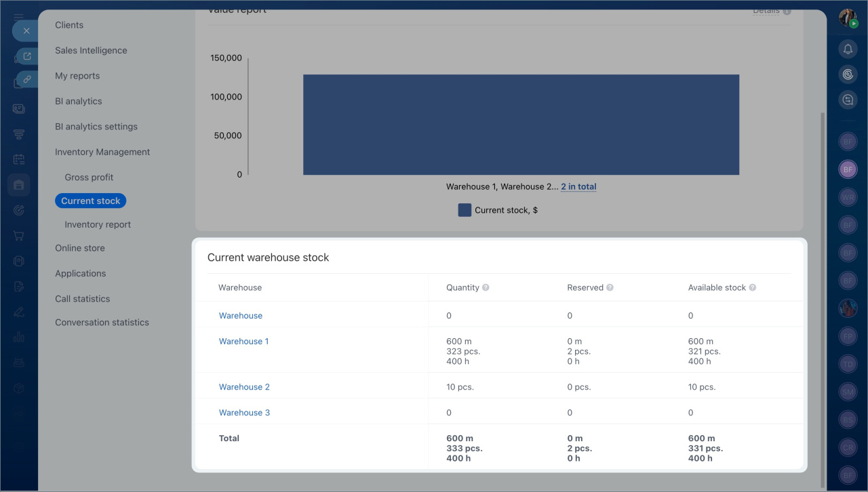This screenshot has width=868, height=492.
Task: Open the Gross profit report
Action: click(89, 177)
